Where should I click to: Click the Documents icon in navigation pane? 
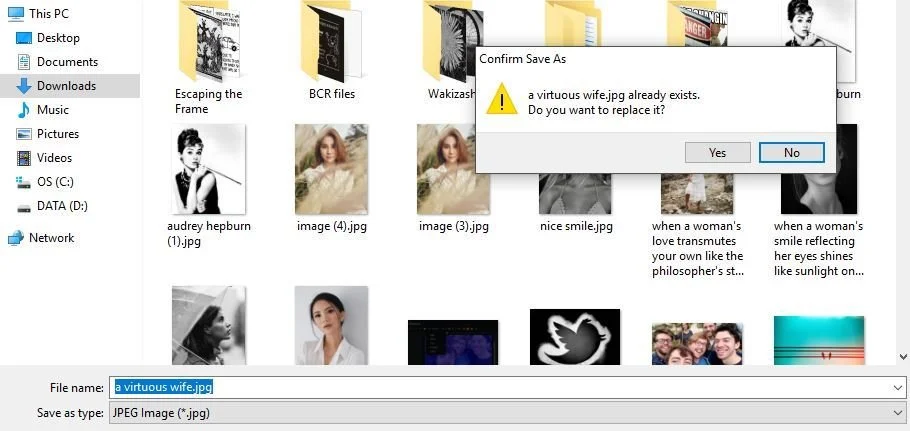pos(24,61)
